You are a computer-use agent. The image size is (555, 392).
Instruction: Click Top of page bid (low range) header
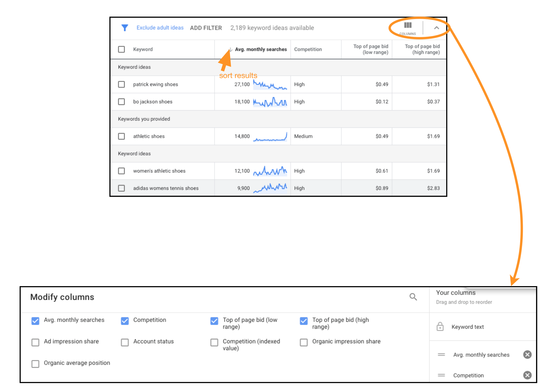371,49
